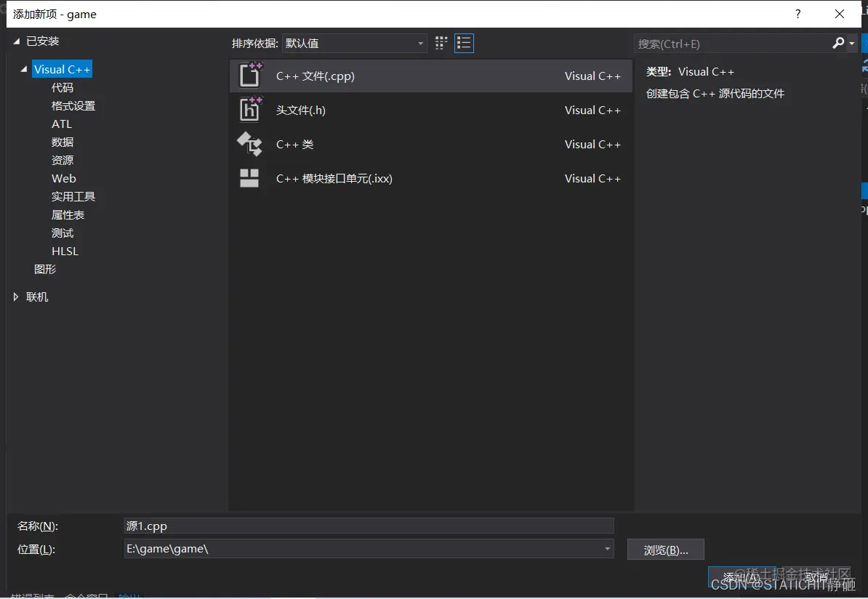Open the location path dropdown arrow
The height and width of the screenshot is (599, 868).
607,549
